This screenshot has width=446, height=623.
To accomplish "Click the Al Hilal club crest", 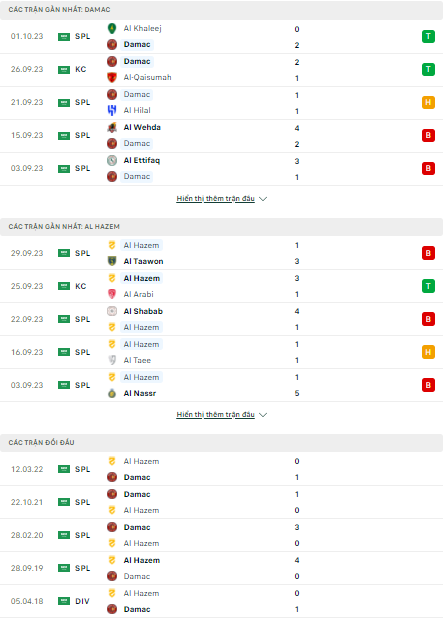I will click(112, 110).
